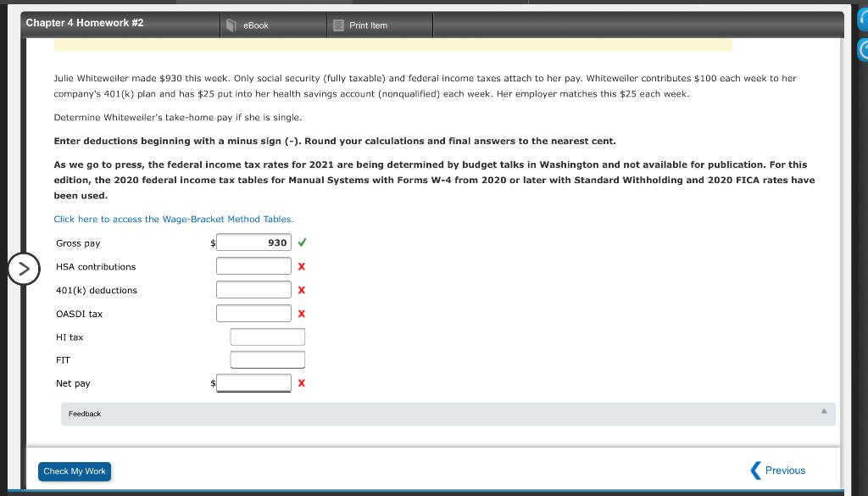Screen dimensions: 868x496
Task: Click the red X beside 401(k) deductions
Action: [x=301, y=290]
